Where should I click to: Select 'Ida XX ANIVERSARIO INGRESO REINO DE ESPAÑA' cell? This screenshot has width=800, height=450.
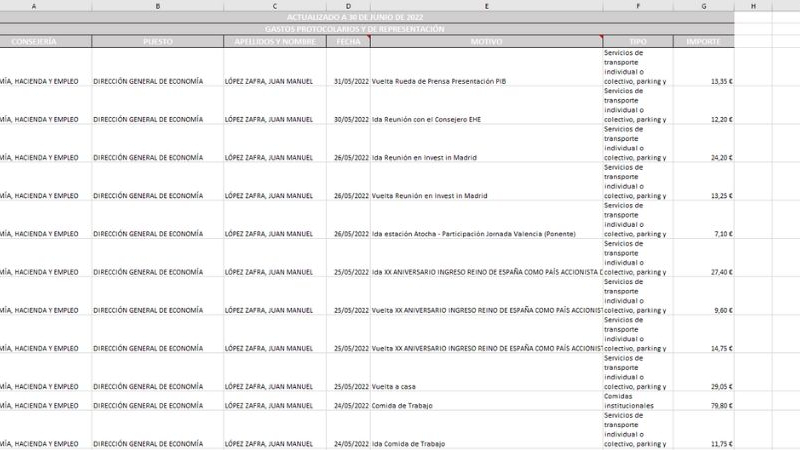click(487, 258)
